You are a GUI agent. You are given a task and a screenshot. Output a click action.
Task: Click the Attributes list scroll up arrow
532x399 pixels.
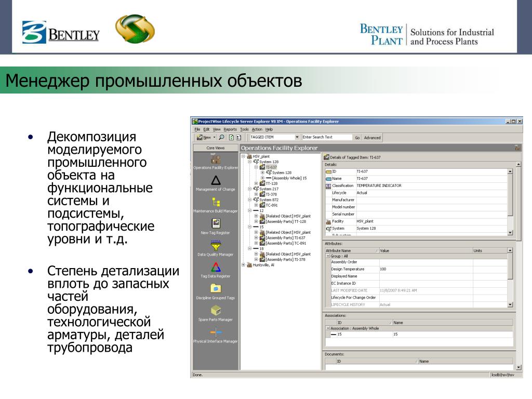[x=510, y=250]
